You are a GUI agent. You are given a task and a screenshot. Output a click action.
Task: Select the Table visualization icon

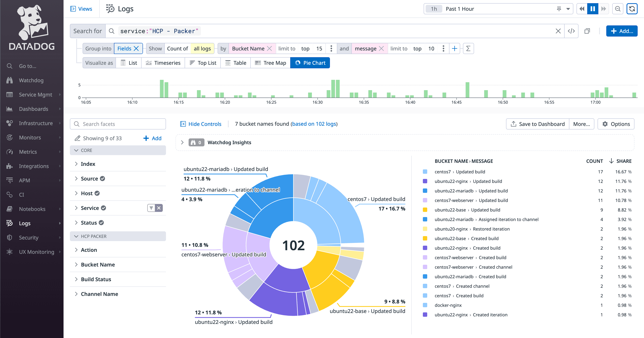pyautogui.click(x=228, y=63)
